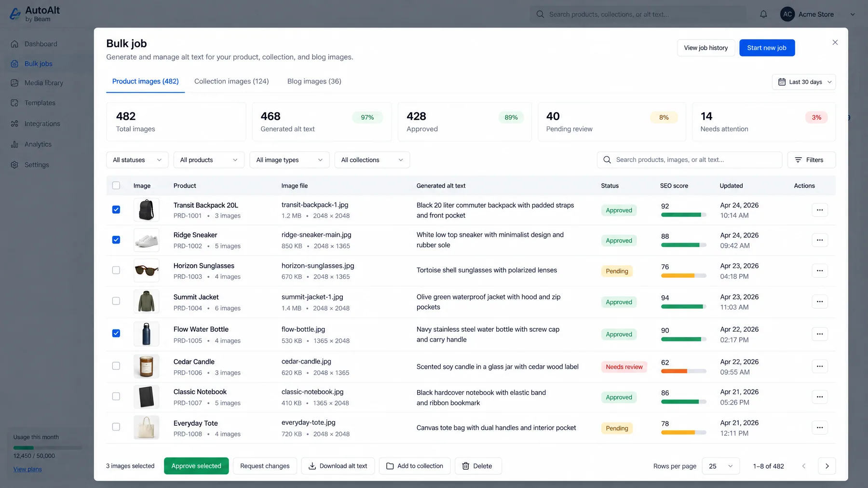Open actions menu for Classic Notebook
Viewport: 868px width, 488px height.
[820, 397]
